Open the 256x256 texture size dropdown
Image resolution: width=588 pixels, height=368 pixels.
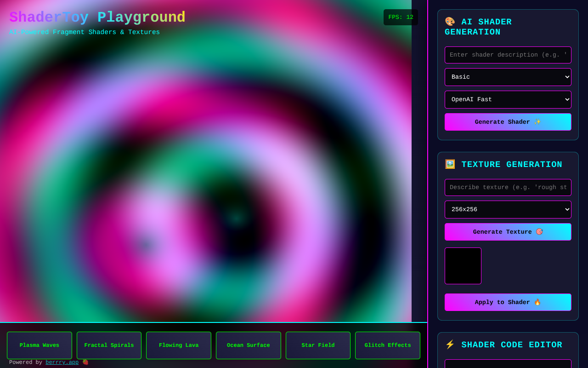click(508, 209)
